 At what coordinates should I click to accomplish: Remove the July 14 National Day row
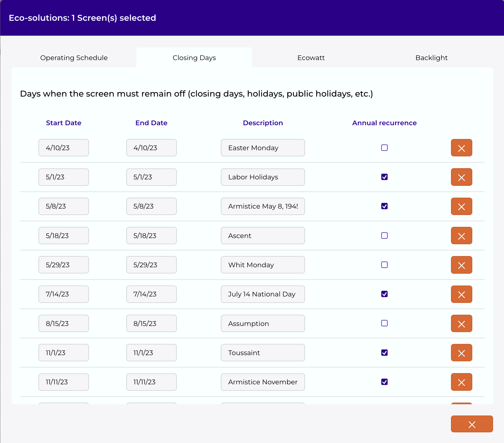[461, 294]
